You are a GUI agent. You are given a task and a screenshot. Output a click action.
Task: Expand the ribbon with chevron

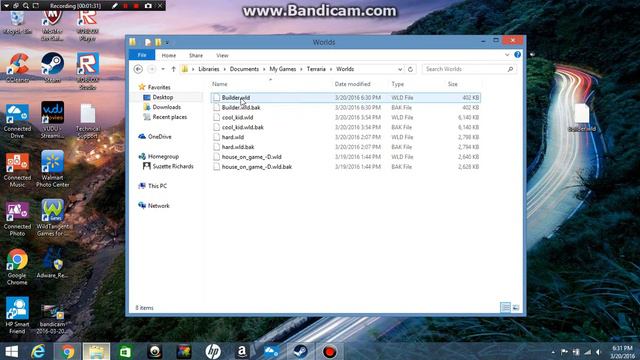tap(507, 55)
